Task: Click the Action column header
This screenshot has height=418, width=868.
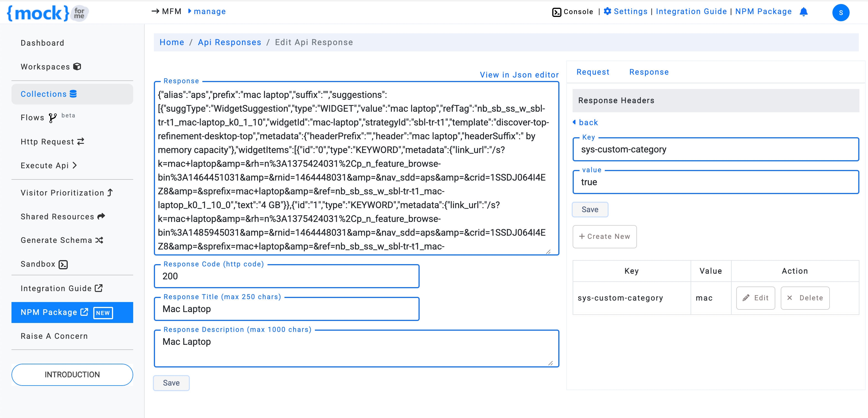Action: [x=795, y=271]
